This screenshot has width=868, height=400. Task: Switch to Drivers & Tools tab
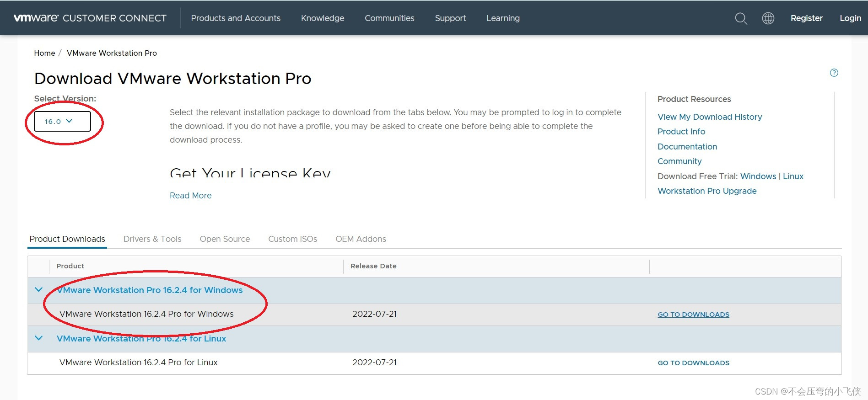[x=152, y=239]
